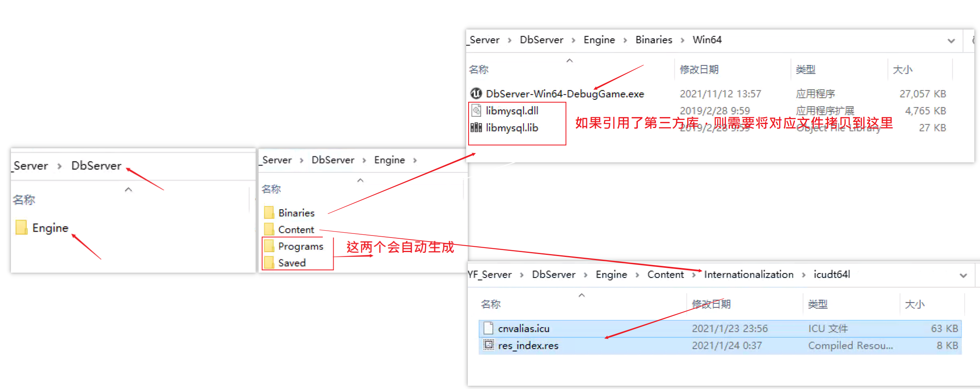Click the 名称 column header in the middle Engine window
The width and height of the screenshot is (980, 389).
click(x=271, y=189)
